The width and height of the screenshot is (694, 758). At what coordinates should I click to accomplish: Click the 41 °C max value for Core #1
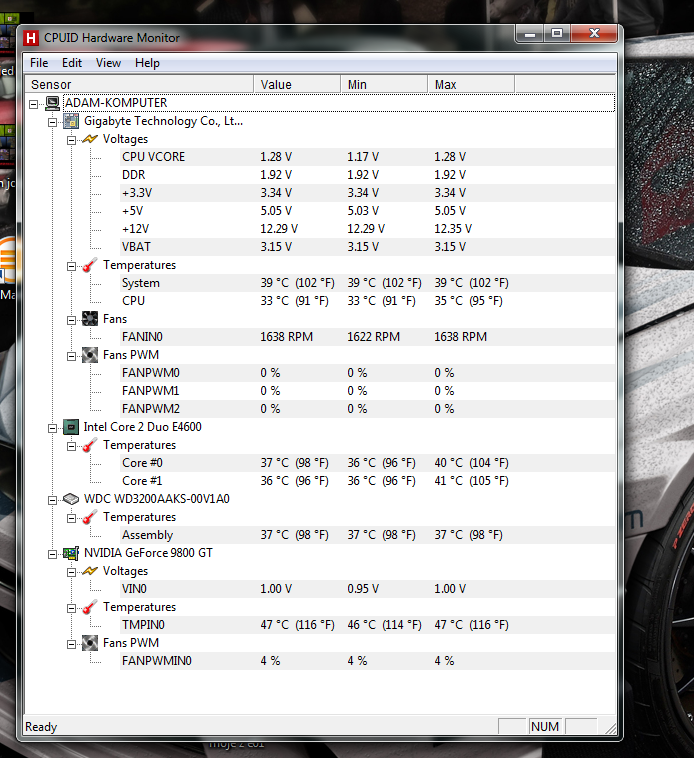tap(471, 481)
